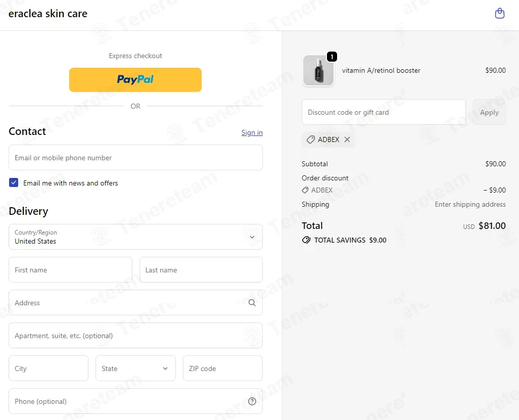Click the eraclea skin care store title
Screen dimensions: 519x420
coord(48,14)
